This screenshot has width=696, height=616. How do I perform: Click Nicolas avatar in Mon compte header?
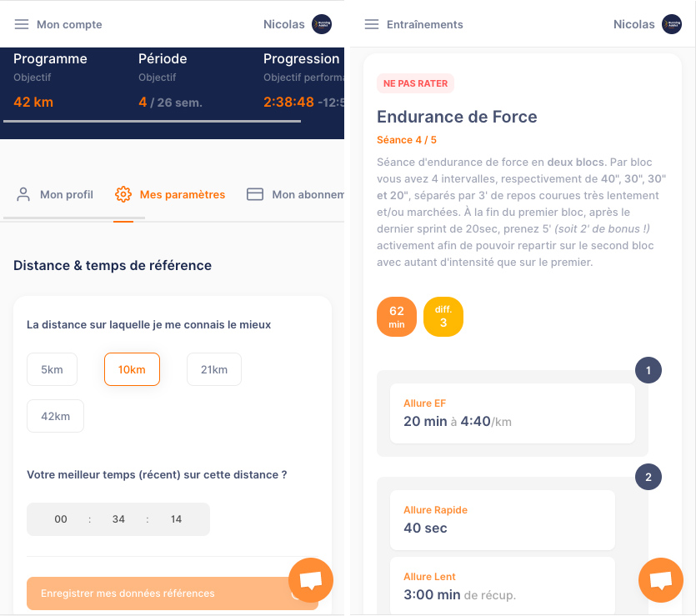coord(322,24)
